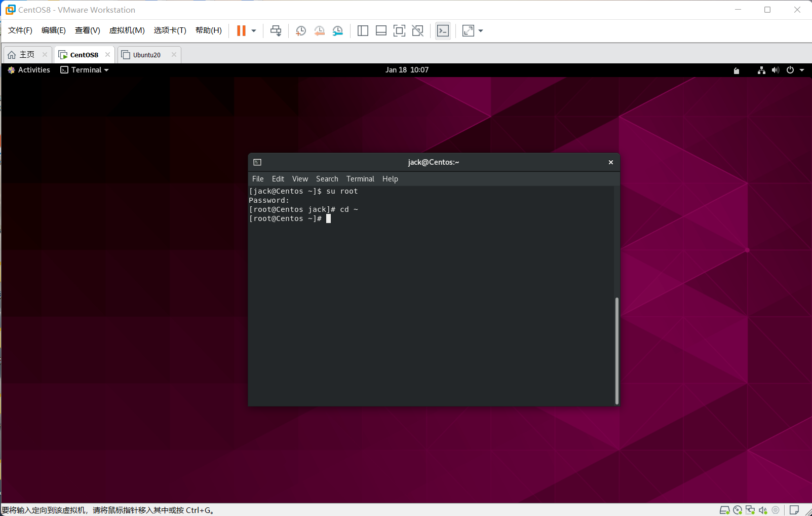812x516 pixels.
Task: Click the 'su root' command line text
Action: (x=342, y=191)
